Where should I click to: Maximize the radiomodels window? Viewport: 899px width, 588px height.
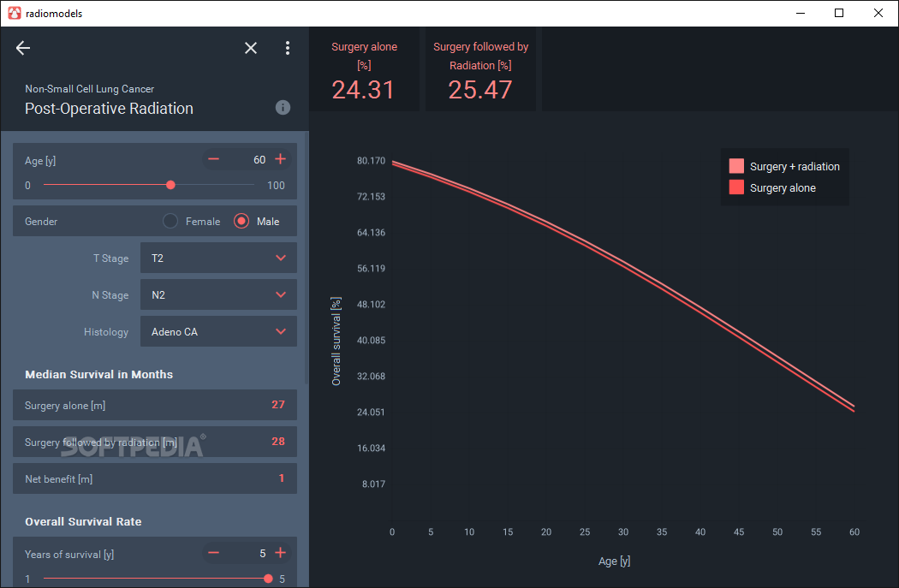click(x=839, y=13)
